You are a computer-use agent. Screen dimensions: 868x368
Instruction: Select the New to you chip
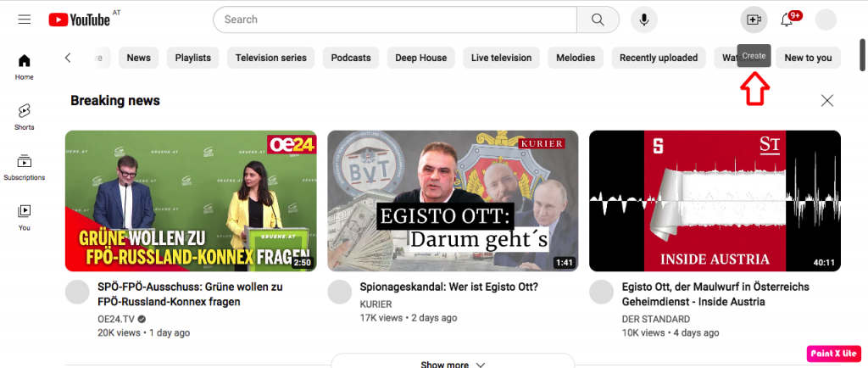808,58
